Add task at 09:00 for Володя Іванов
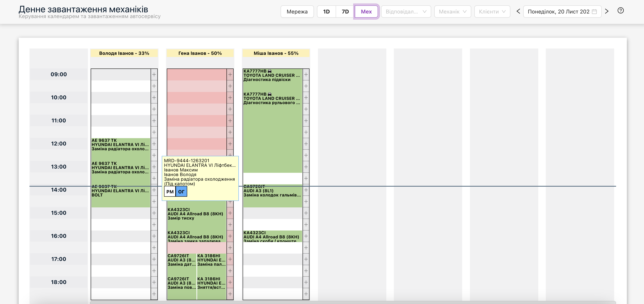Image resolution: width=644 pixels, height=304 pixels. coord(154,74)
